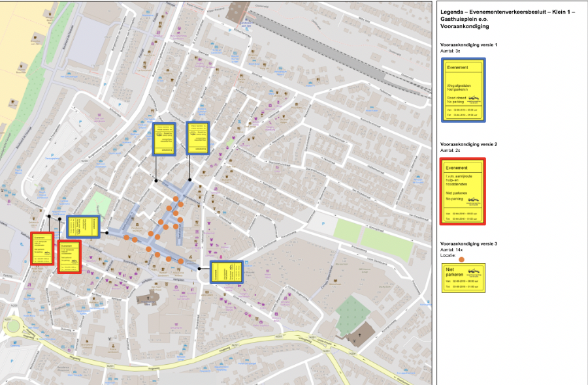Click the roundabout at the map's bottom-left

point(11,326)
